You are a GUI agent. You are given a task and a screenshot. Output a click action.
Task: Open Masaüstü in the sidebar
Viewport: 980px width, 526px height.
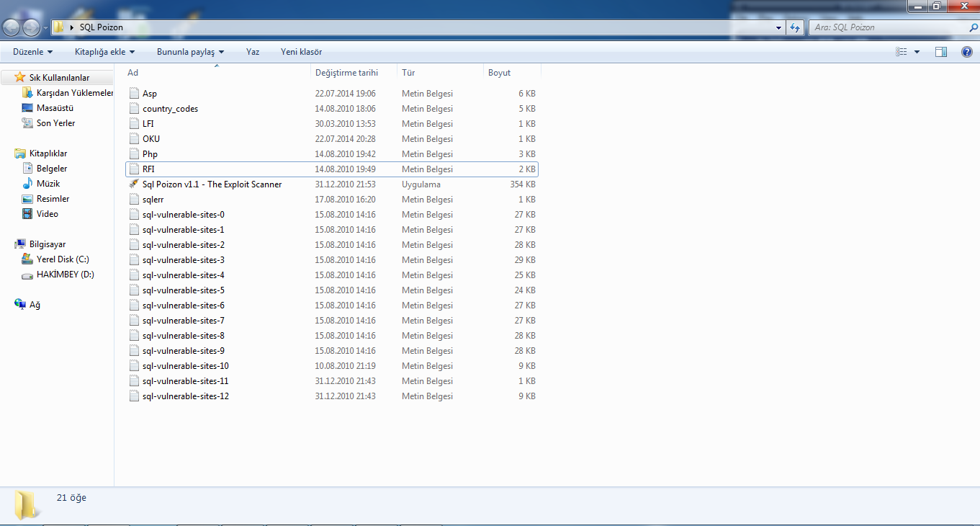[x=55, y=108]
